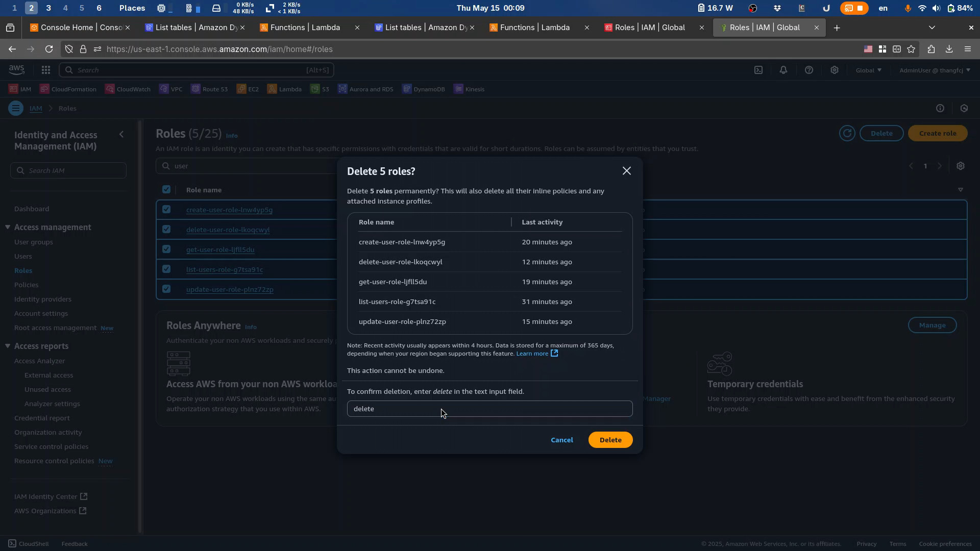Uncheck the delete-user-role-lkoqcwyl checkbox
Image resolution: width=980 pixels, height=551 pixels.
(166, 229)
